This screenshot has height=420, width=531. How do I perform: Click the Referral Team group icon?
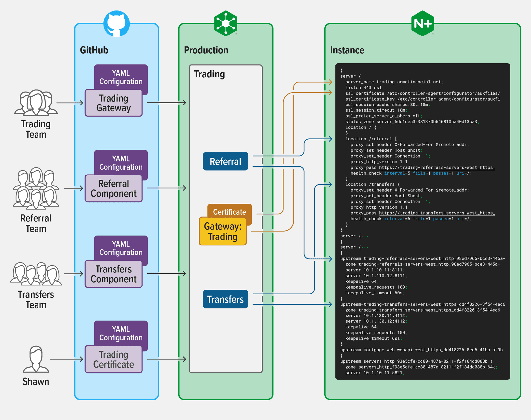[x=37, y=189]
